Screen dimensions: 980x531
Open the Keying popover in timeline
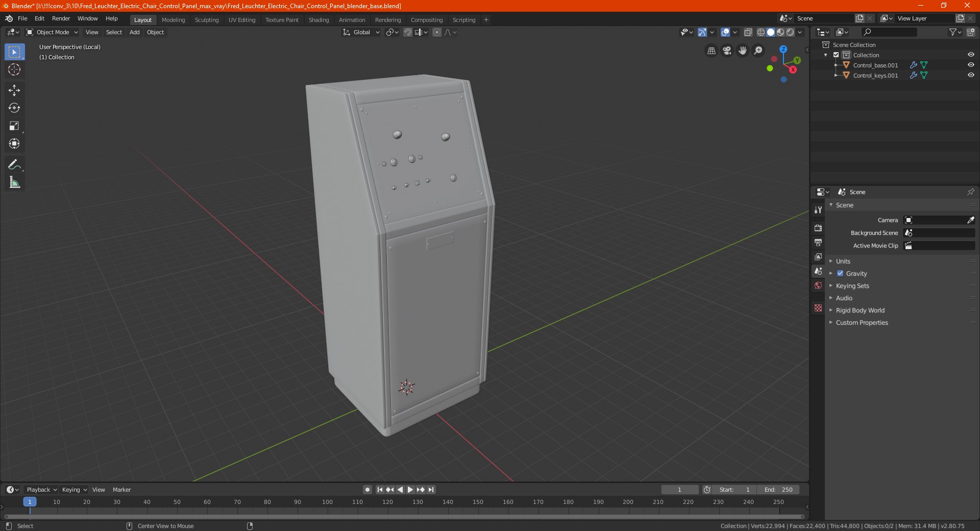[74, 490]
